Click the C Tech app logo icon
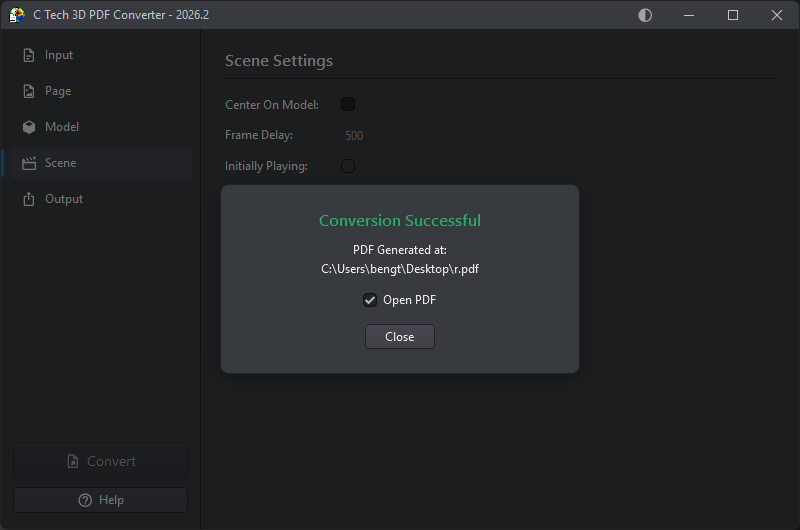This screenshot has height=530, width=800. click(17, 15)
